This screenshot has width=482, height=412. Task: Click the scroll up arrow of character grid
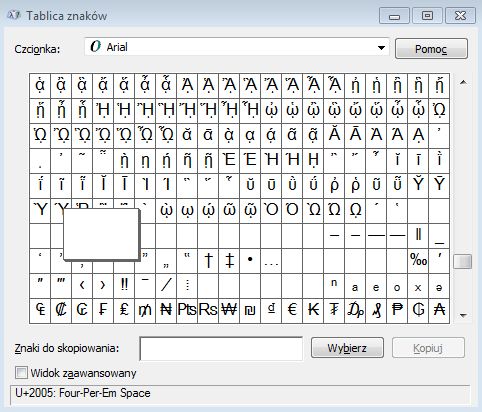(x=463, y=82)
